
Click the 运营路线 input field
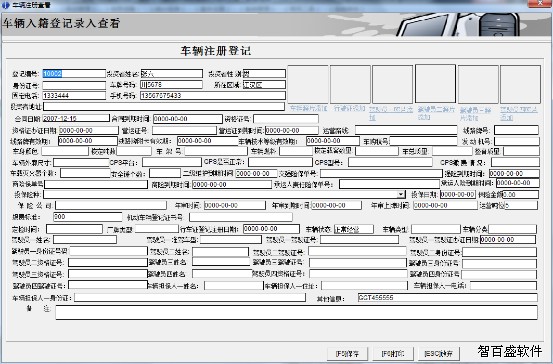coord(406,130)
